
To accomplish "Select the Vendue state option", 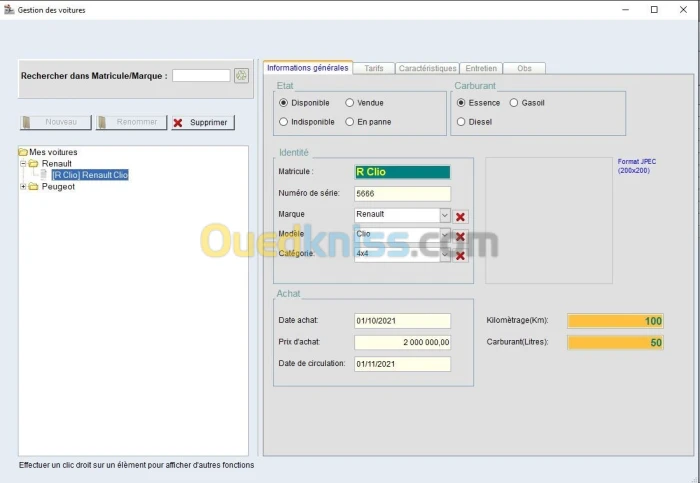I will (x=349, y=103).
